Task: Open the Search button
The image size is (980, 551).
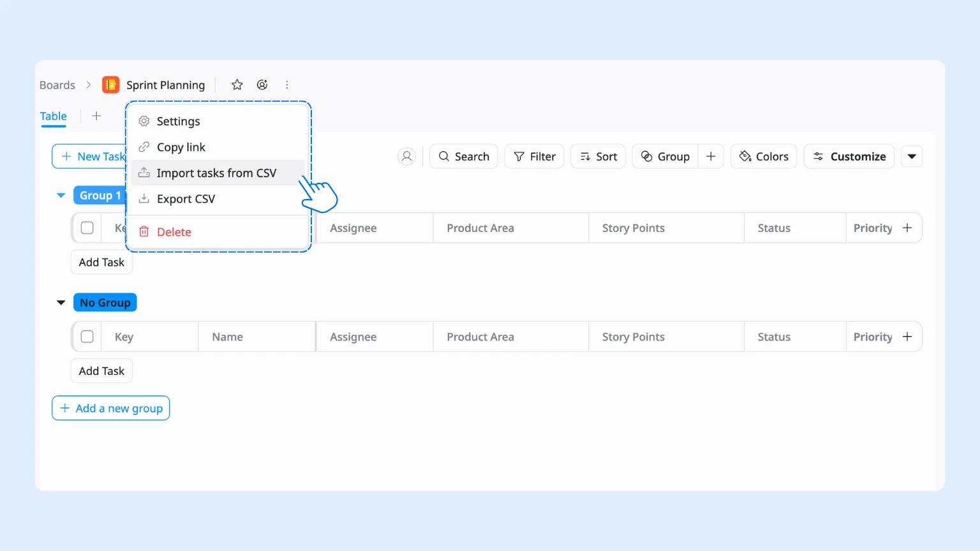Action: tap(464, 156)
